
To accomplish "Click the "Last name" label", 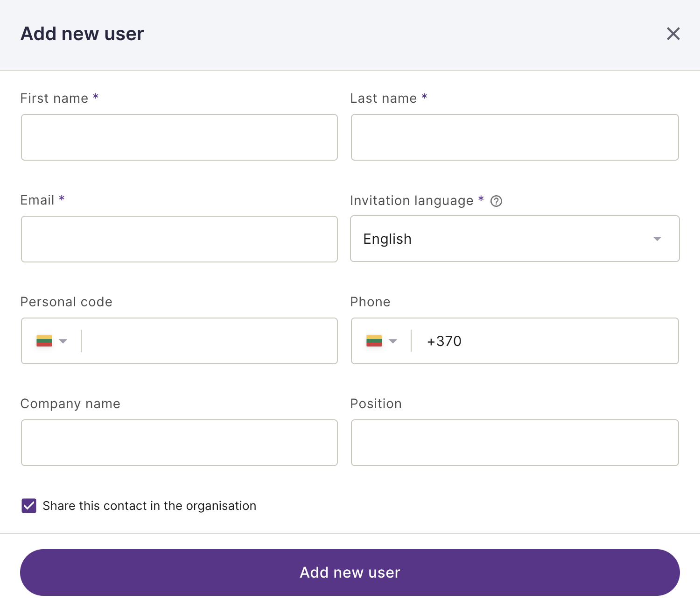I will click(384, 98).
